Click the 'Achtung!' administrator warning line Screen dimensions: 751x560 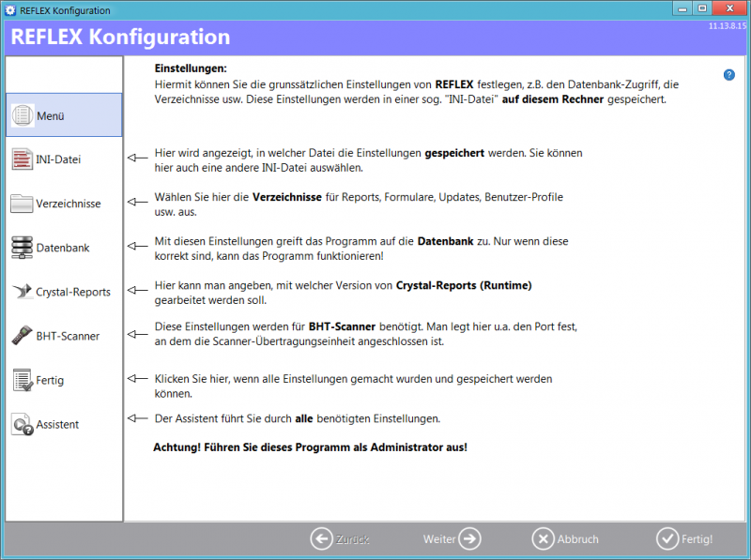310,447
